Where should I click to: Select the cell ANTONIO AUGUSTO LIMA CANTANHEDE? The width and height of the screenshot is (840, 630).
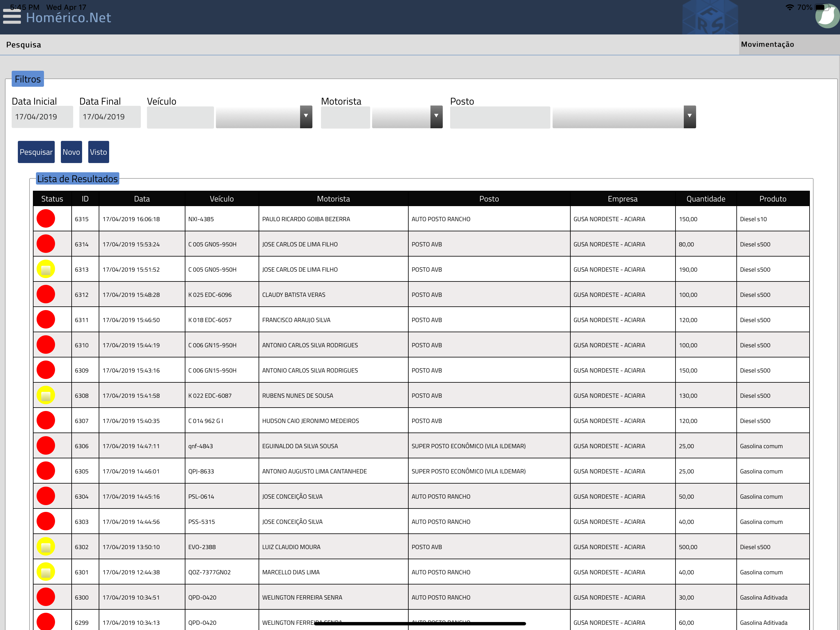[333, 471]
